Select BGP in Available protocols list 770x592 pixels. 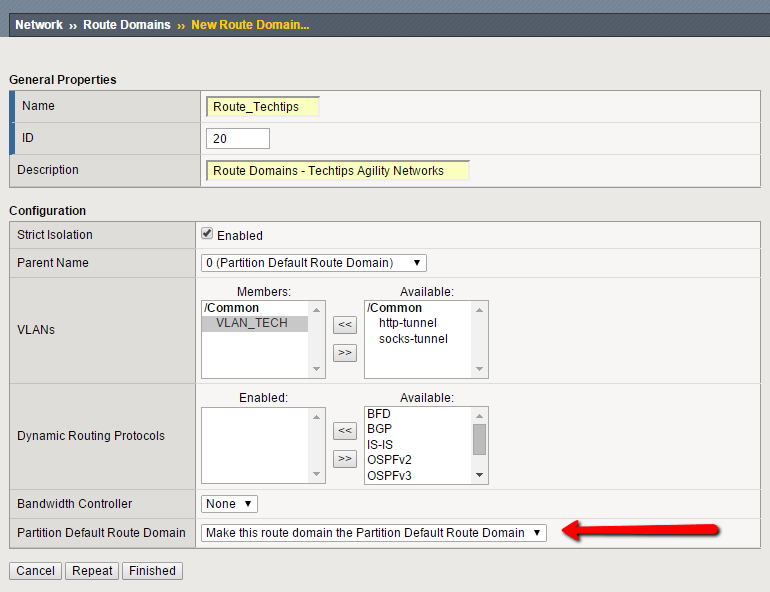[x=379, y=429]
